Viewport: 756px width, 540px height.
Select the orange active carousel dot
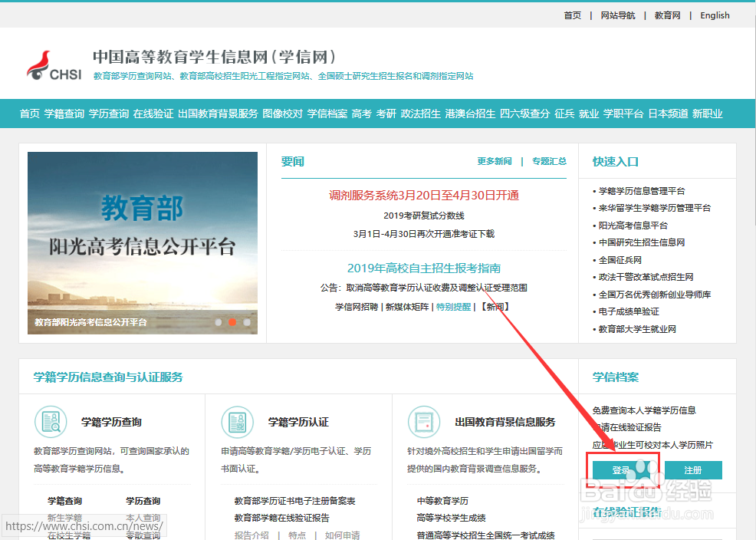232,322
